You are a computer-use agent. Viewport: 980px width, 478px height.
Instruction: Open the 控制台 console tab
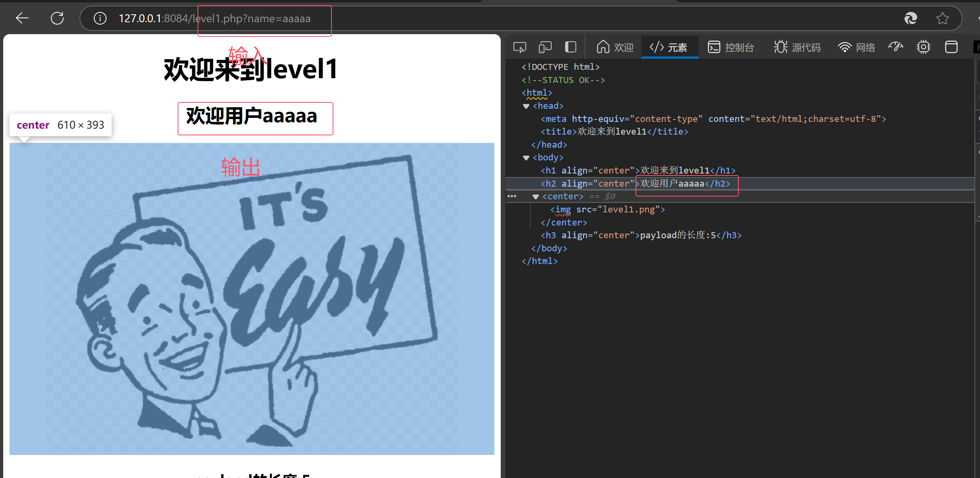(731, 47)
